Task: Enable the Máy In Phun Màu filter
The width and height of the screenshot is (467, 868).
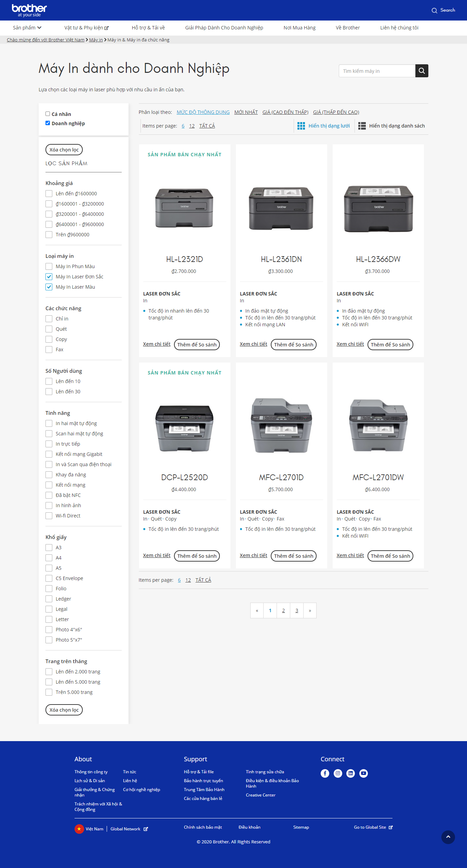Action: point(49,266)
